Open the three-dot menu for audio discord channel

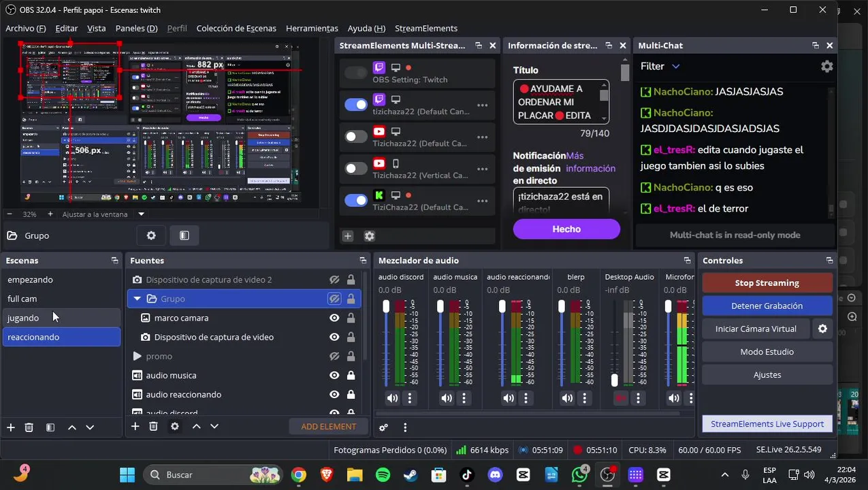click(x=410, y=398)
